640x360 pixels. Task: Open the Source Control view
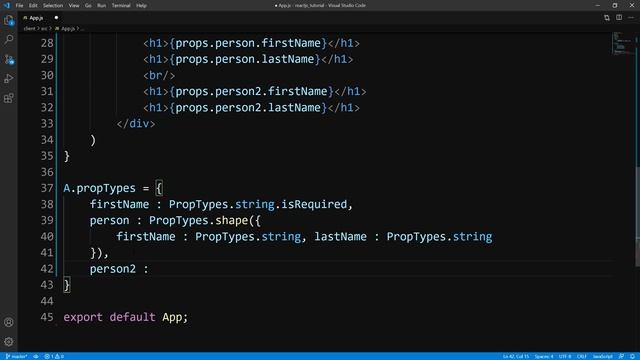coord(9,59)
